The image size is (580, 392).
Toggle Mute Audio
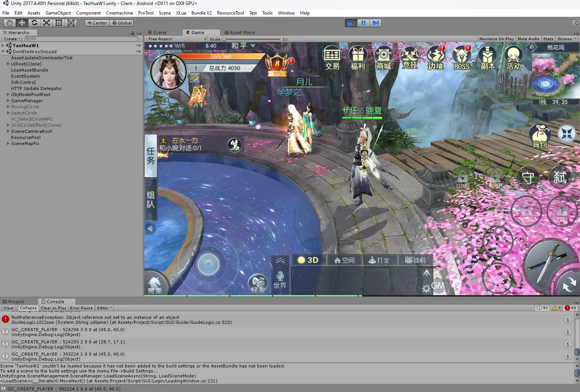point(528,39)
